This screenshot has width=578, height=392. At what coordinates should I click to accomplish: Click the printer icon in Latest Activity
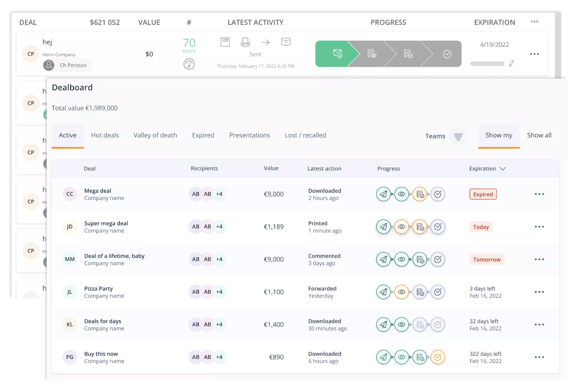(x=245, y=42)
